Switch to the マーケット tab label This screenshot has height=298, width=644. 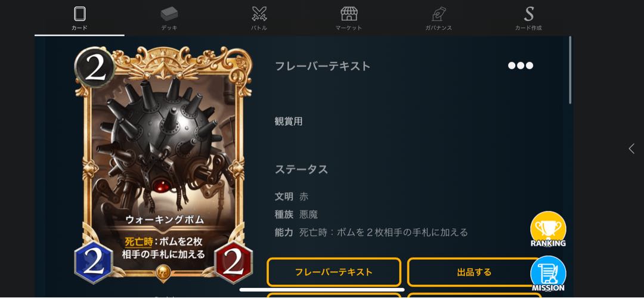click(349, 28)
